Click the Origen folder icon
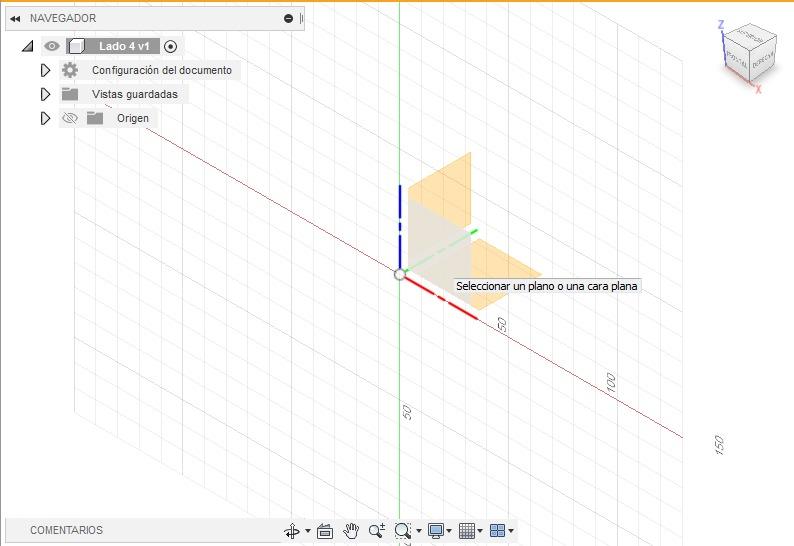The height and width of the screenshot is (546, 794). pyautogui.click(x=95, y=118)
